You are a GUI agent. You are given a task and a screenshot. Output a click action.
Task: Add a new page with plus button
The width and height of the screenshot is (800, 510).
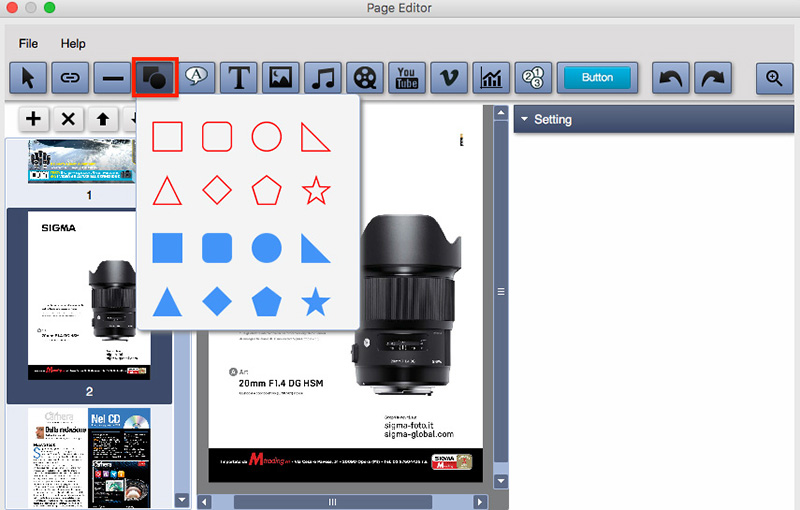[33, 119]
